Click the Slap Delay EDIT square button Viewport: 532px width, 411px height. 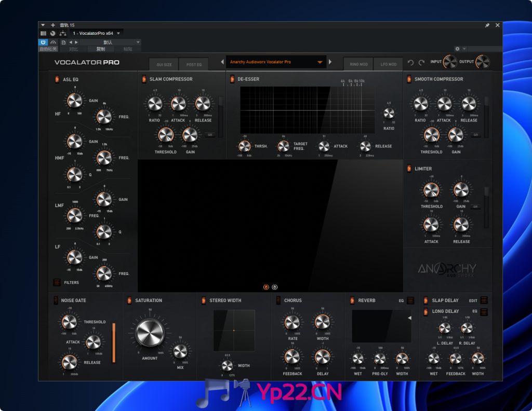coord(484,300)
